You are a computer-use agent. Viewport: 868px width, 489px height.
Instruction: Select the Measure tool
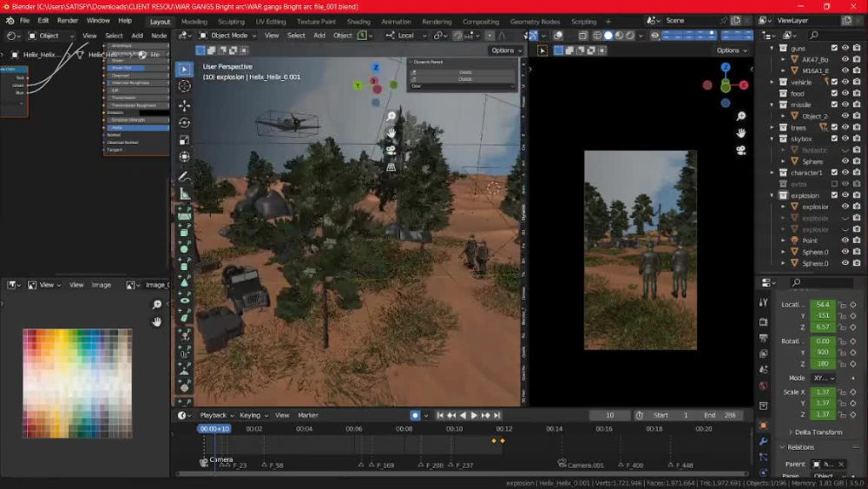[x=184, y=194]
